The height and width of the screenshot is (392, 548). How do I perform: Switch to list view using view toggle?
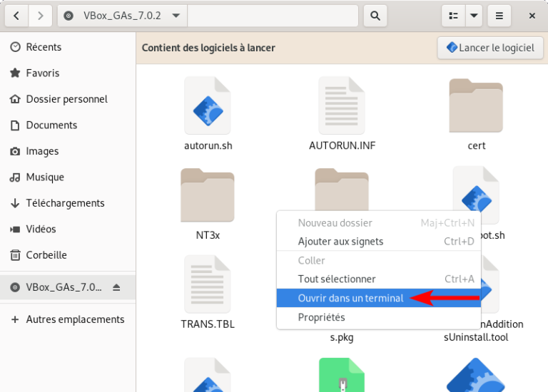click(x=453, y=16)
